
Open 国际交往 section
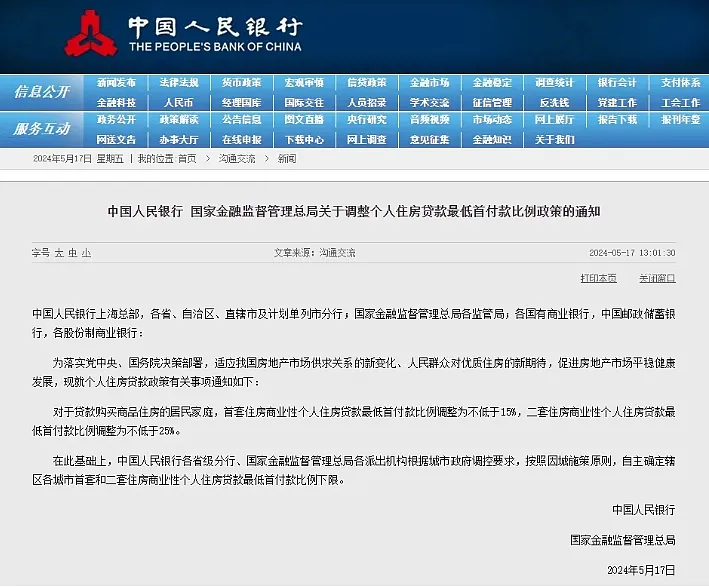(x=304, y=103)
